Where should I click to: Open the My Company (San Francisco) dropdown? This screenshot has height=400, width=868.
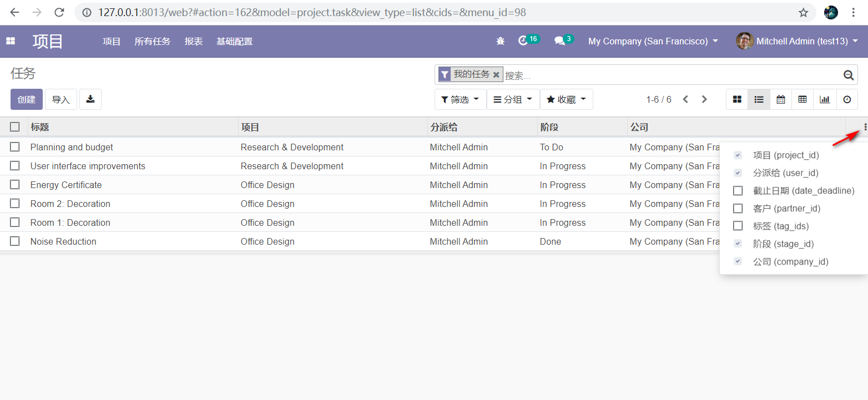tap(653, 41)
